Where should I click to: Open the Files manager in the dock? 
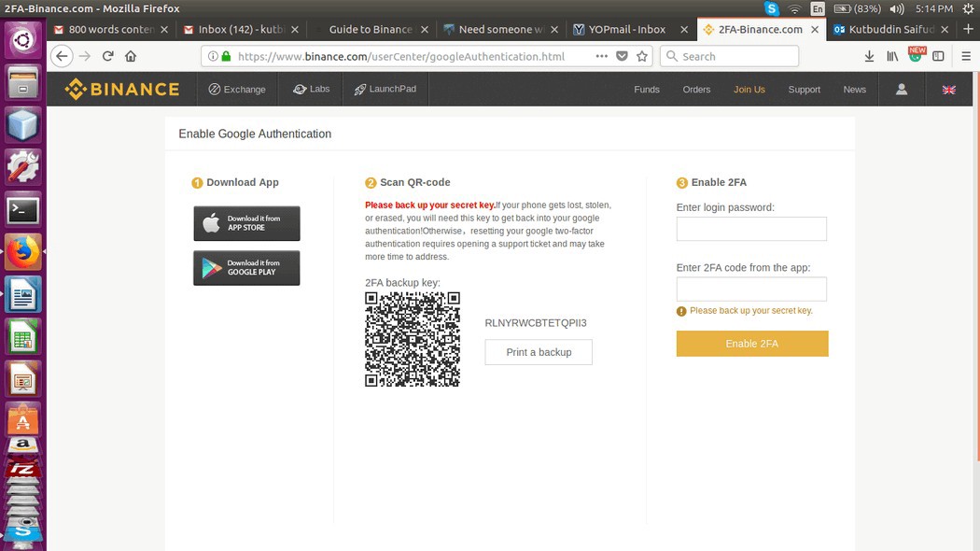pyautogui.click(x=22, y=83)
